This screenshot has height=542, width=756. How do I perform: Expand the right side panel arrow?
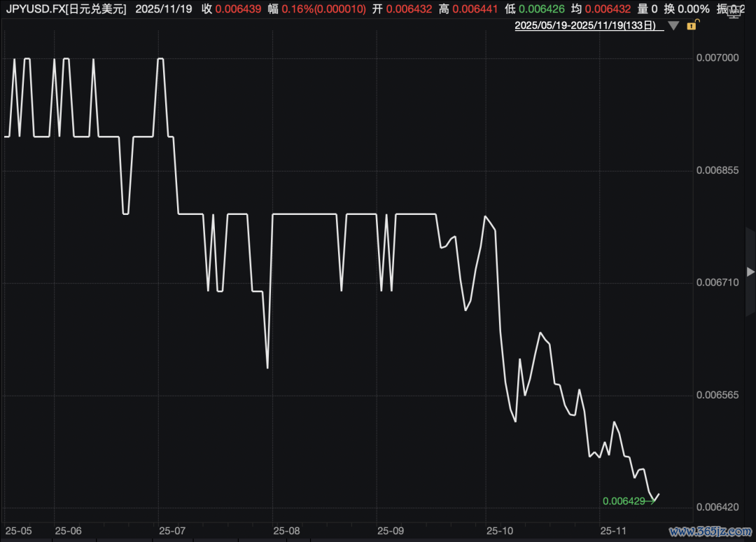tap(750, 271)
